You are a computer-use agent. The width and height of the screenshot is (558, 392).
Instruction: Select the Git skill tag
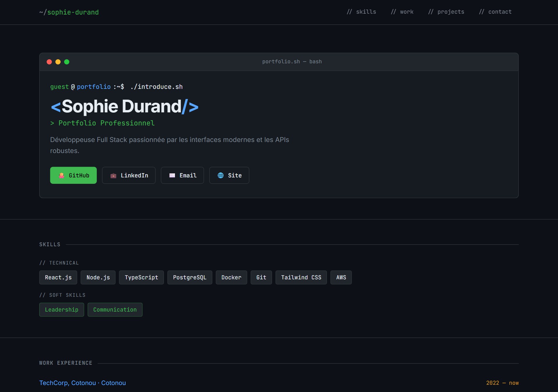pos(261,277)
